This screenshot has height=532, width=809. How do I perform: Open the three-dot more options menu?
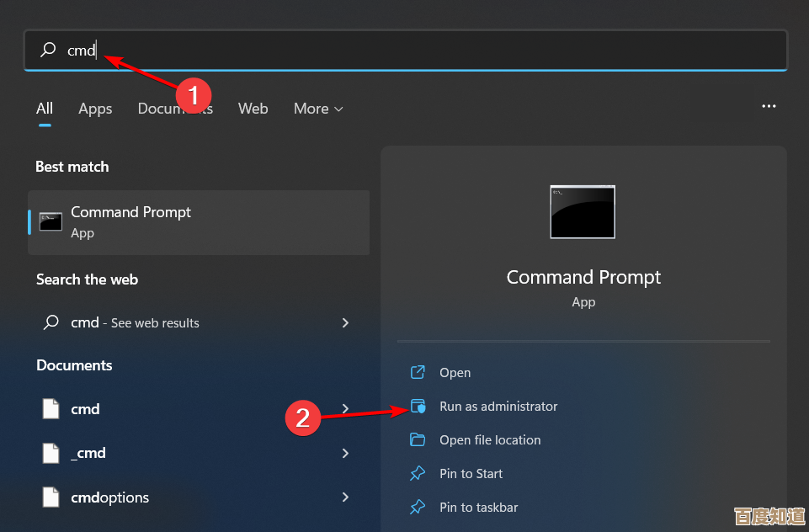tap(769, 107)
